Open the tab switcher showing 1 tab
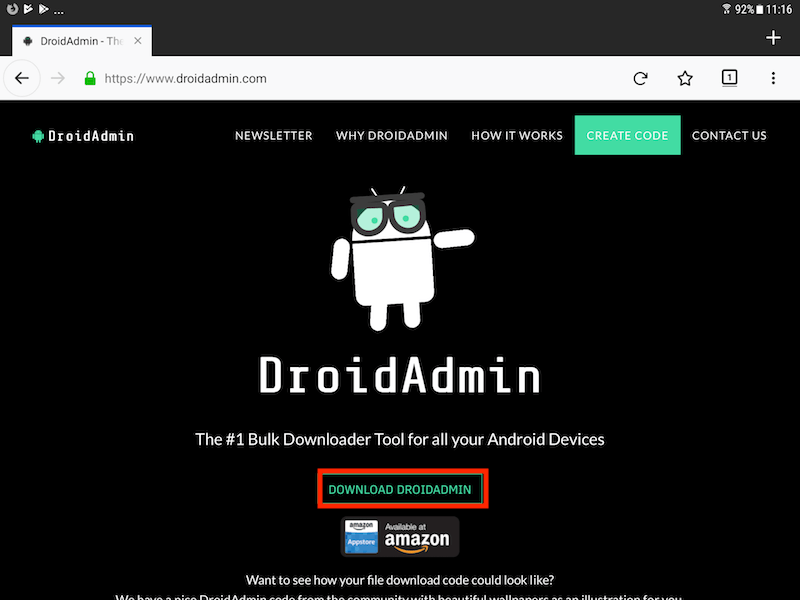The height and width of the screenshot is (600, 800). [x=729, y=78]
